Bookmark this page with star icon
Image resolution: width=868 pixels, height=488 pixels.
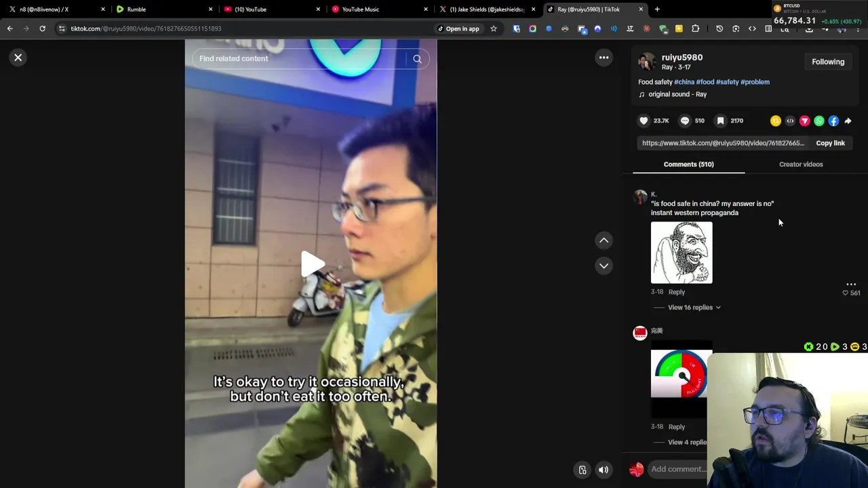tap(494, 28)
